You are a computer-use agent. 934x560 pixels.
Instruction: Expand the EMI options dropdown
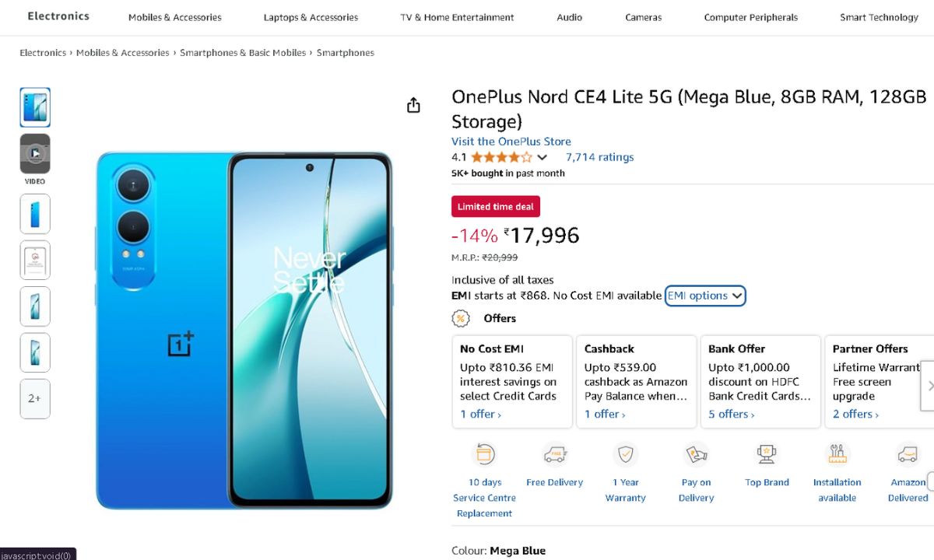705,296
